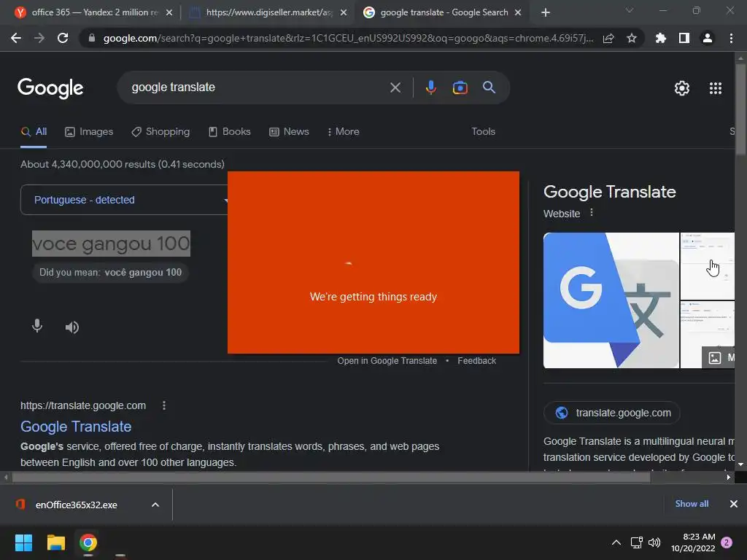747x560 pixels.
Task: Click inside the google translate search field
Action: click(258, 87)
